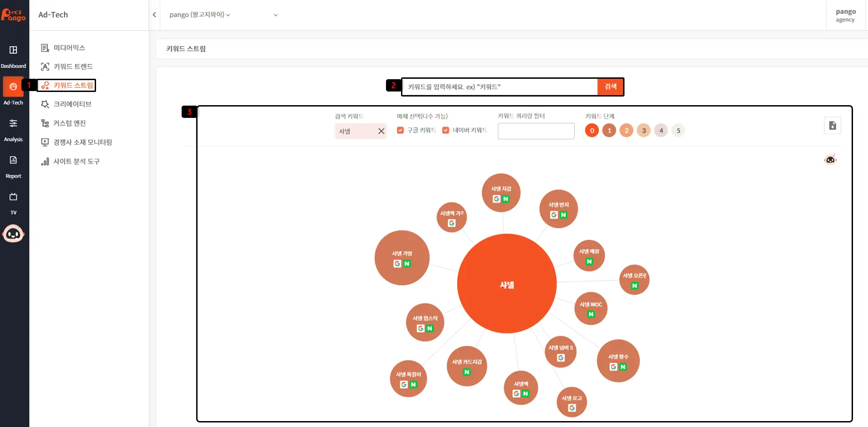Image resolution: width=868 pixels, height=427 pixels.
Task: Select keyword level 3 circle
Action: click(644, 131)
